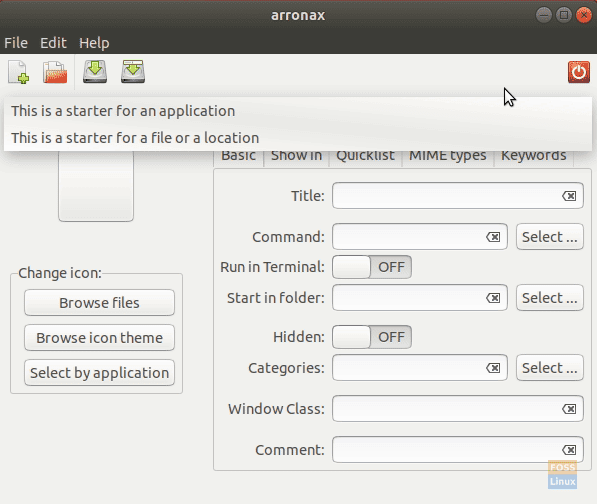Clear the Title field with its icon

pyautogui.click(x=569, y=196)
